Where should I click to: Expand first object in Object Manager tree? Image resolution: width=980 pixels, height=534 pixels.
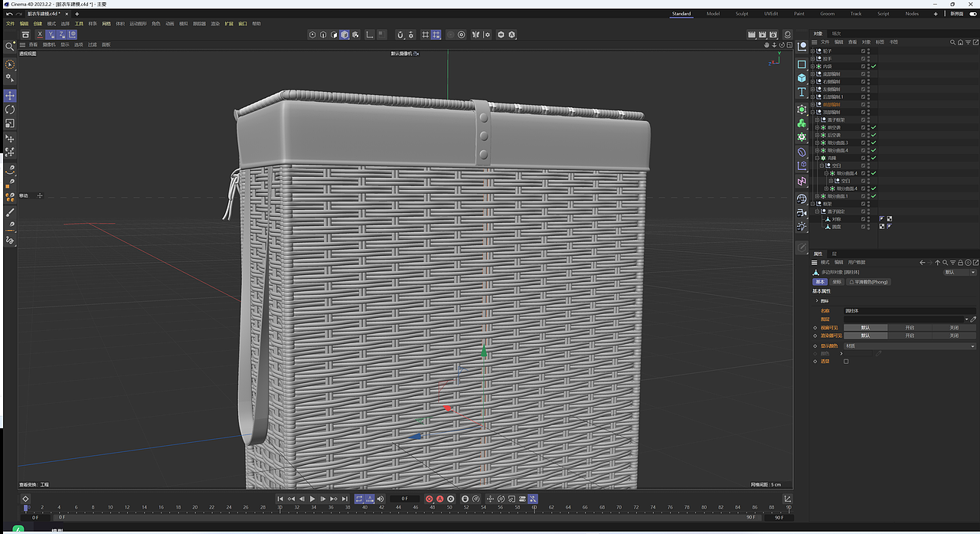click(812, 51)
